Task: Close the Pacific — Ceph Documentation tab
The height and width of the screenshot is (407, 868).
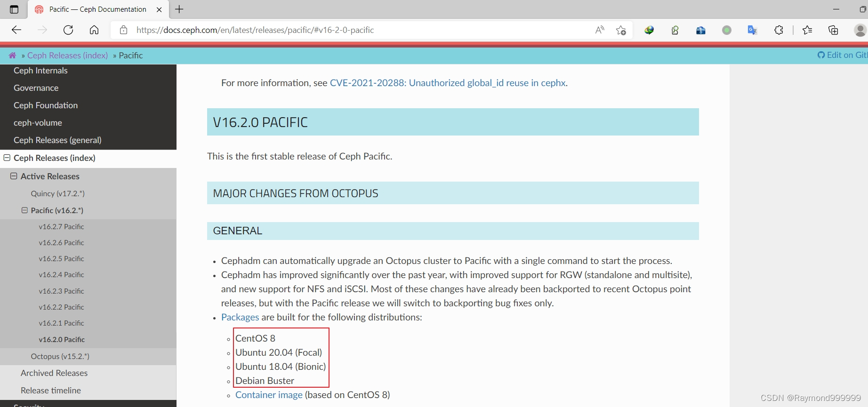Action: pyautogui.click(x=159, y=9)
